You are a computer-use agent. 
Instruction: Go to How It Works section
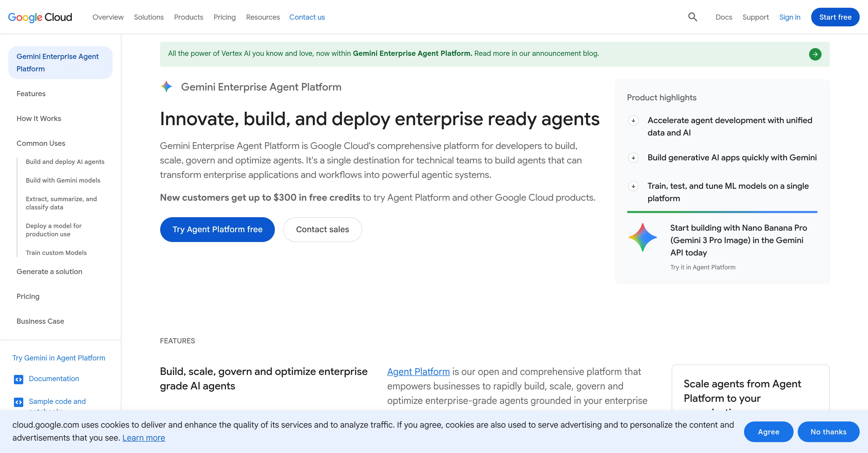tap(39, 118)
